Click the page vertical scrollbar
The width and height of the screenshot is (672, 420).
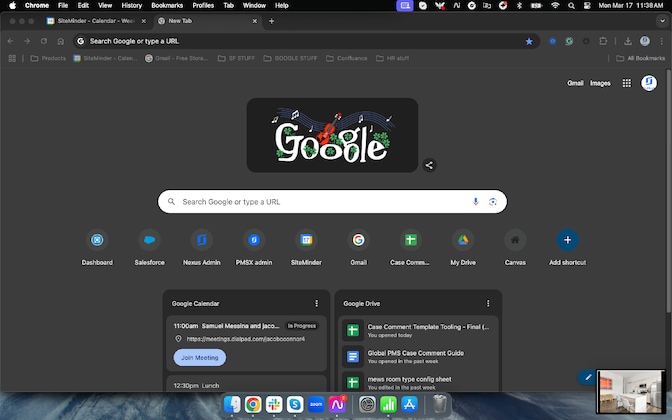coord(668,191)
